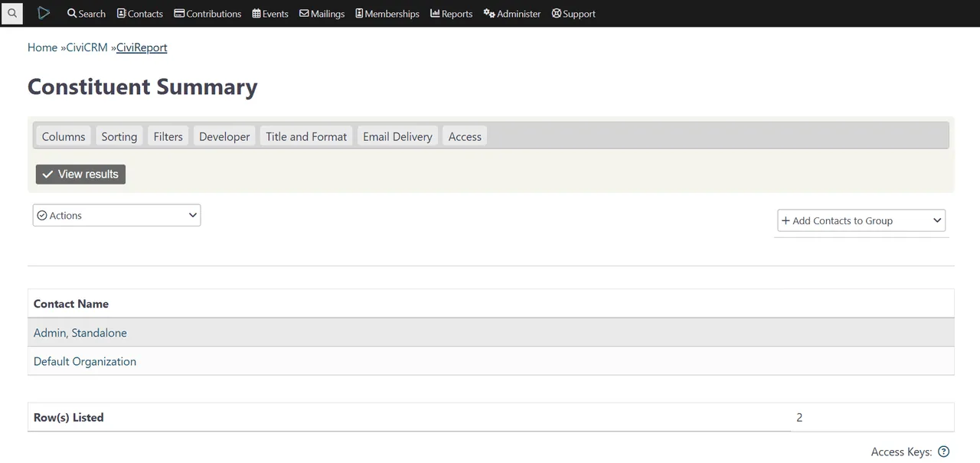Click the rows listed value 2
Screen dimensions: 980x463
pyautogui.click(x=799, y=417)
